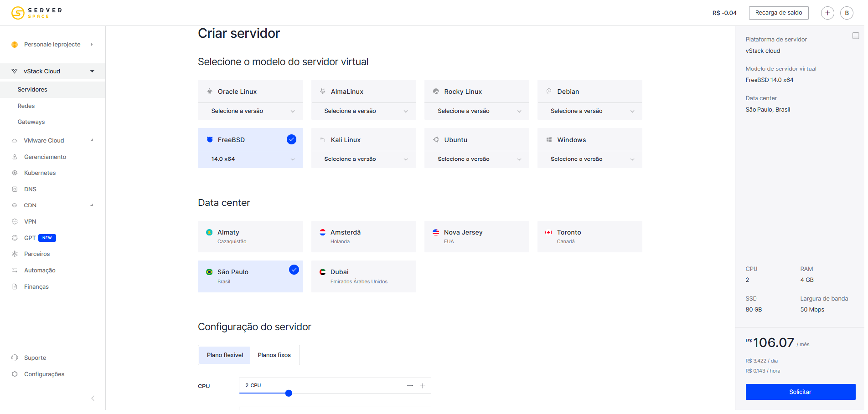Collapse the sidebar with the left chevron

point(93,398)
